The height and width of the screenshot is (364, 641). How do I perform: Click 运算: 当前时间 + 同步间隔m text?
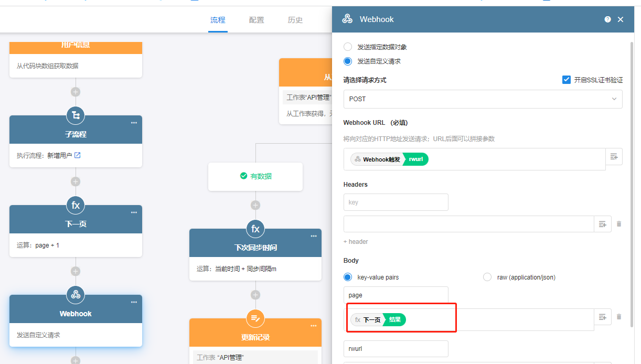pyautogui.click(x=237, y=269)
